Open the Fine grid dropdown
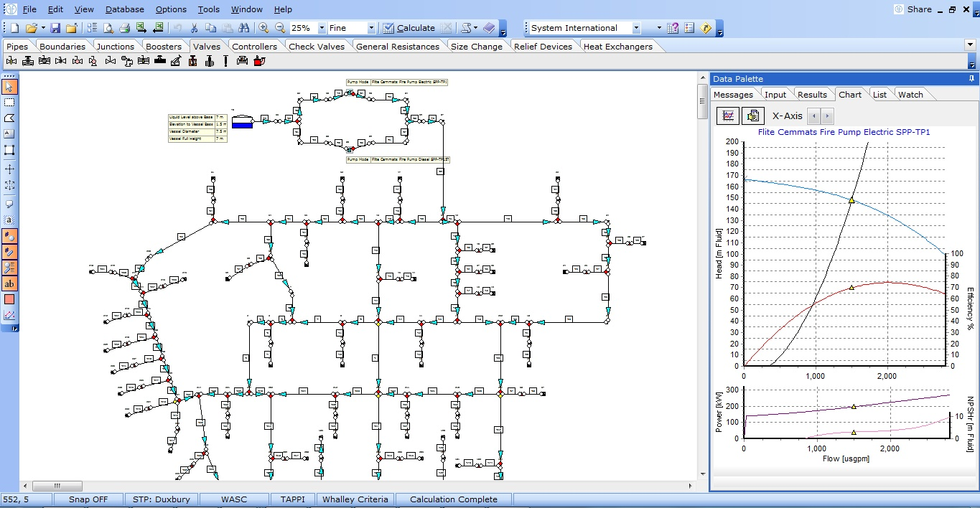Image resolution: width=980 pixels, height=508 pixels. tap(371, 28)
